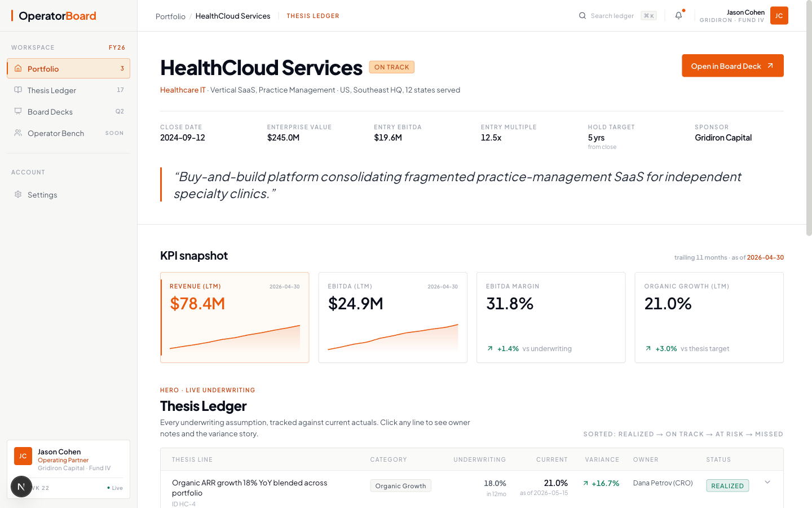Screen dimensions: 812x508
Task: Click the round N badge bottom-left
Action: pos(21,487)
